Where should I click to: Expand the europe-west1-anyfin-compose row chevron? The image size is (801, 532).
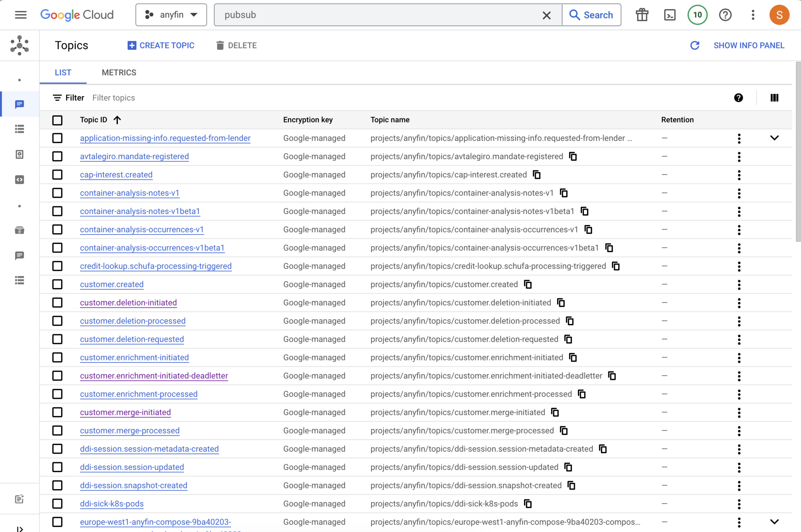(x=774, y=522)
